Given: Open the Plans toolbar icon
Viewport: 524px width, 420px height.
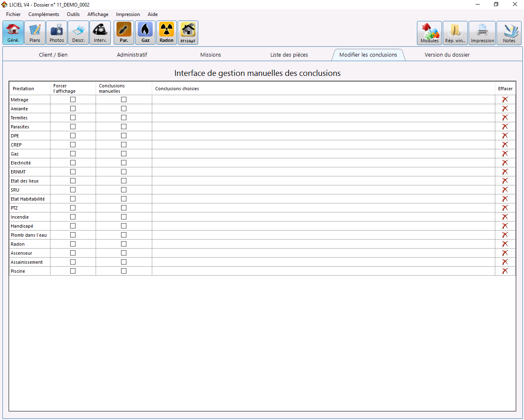Looking at the screenshot, I should click(35, 33).
